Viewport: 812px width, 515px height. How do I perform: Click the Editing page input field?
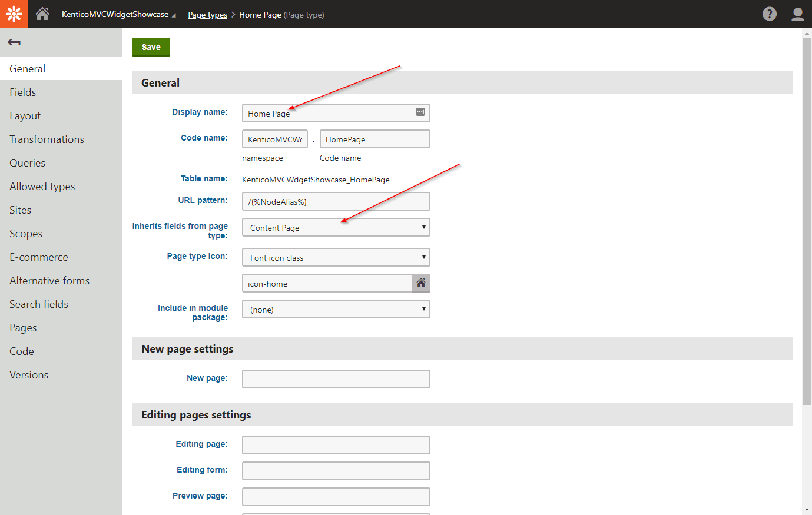336,445
